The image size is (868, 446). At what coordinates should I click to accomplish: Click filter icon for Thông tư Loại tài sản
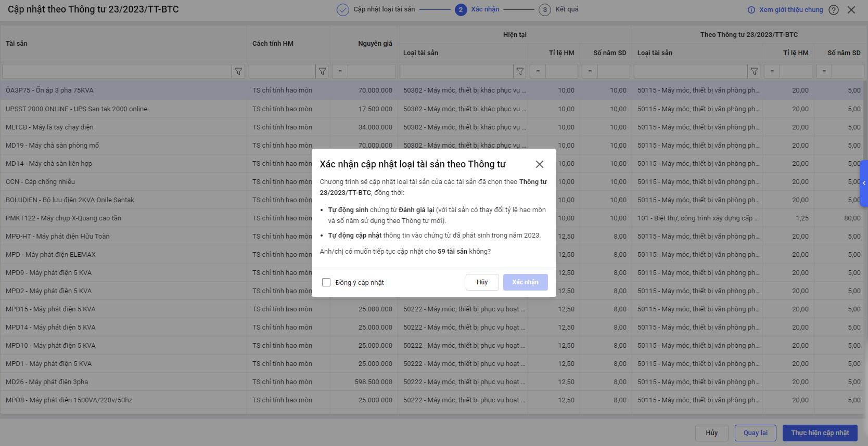coord(754,71)
